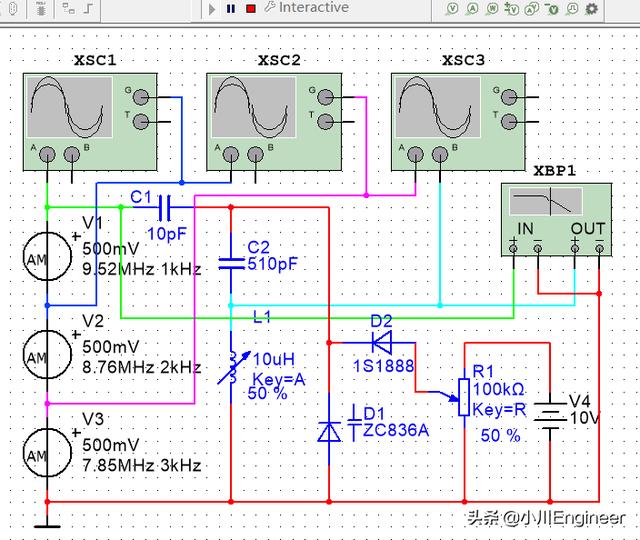The height and width of the screenshot is (540, 640).
Task: Select the V3 AM source symbol
Action: click(47, 452)
